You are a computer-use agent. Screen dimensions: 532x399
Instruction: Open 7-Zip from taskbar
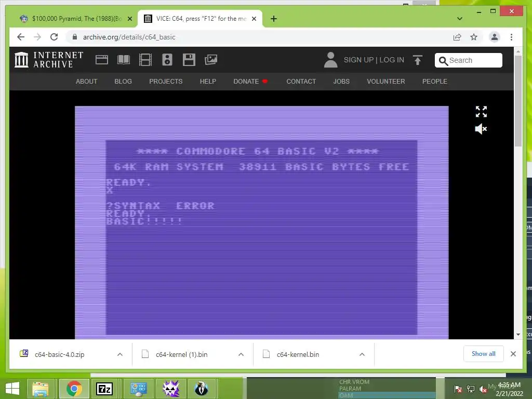[105, 389]
